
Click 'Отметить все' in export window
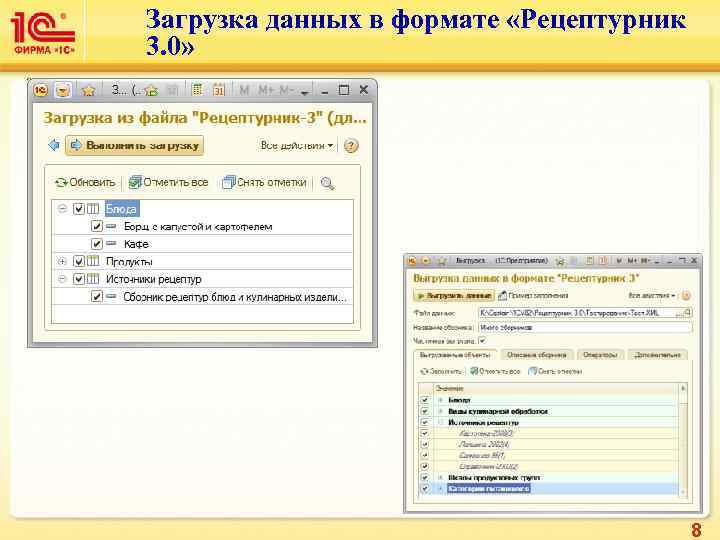tap(495, 371)
